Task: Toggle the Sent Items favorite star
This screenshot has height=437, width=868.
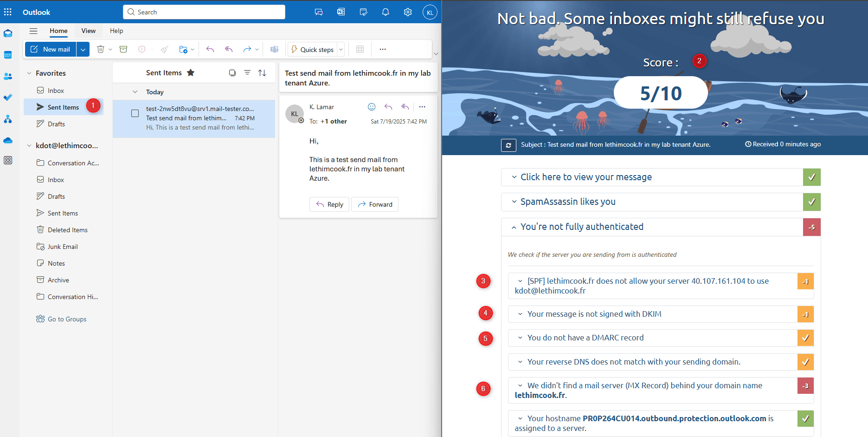Action: (191, 73)
